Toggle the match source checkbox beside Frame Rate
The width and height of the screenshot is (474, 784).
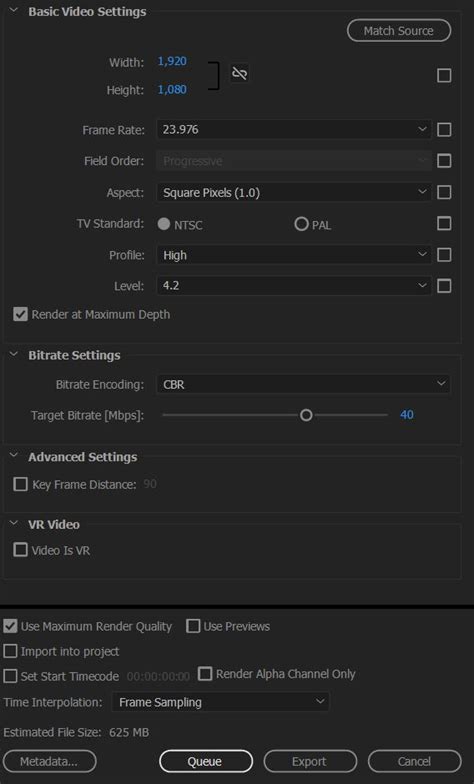pos(444,130)
